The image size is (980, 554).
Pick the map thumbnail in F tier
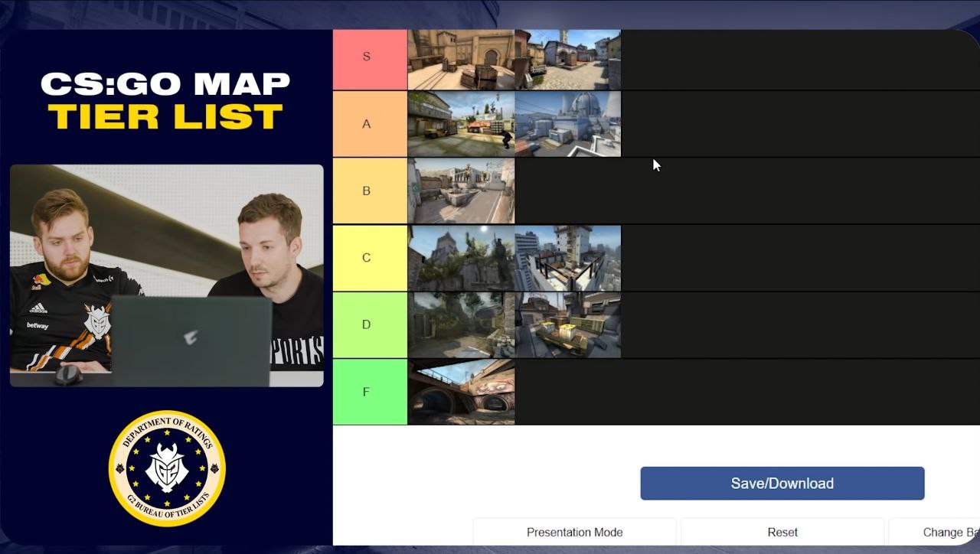tap(461, 392)
